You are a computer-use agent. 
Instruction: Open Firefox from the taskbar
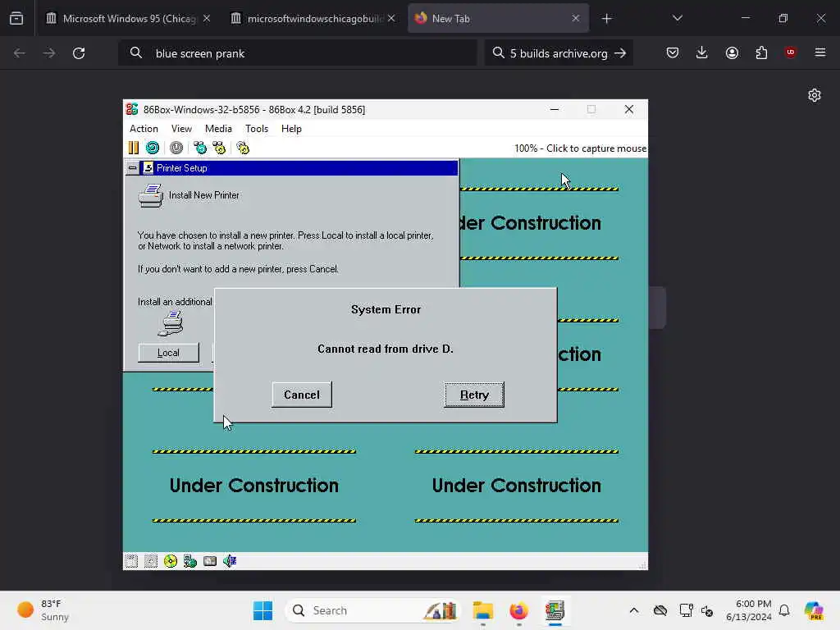coord(518,610)
